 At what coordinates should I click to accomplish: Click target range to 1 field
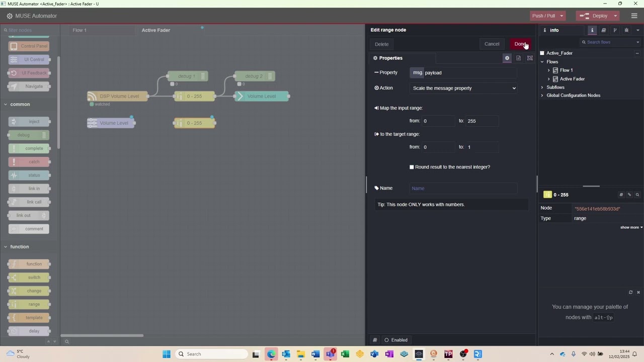[x=482, y=147]
